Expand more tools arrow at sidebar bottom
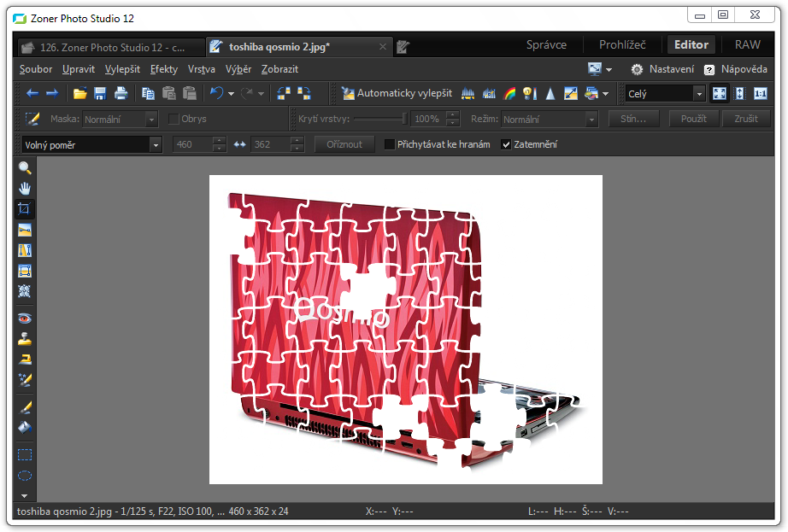 [x=24, y=496]
